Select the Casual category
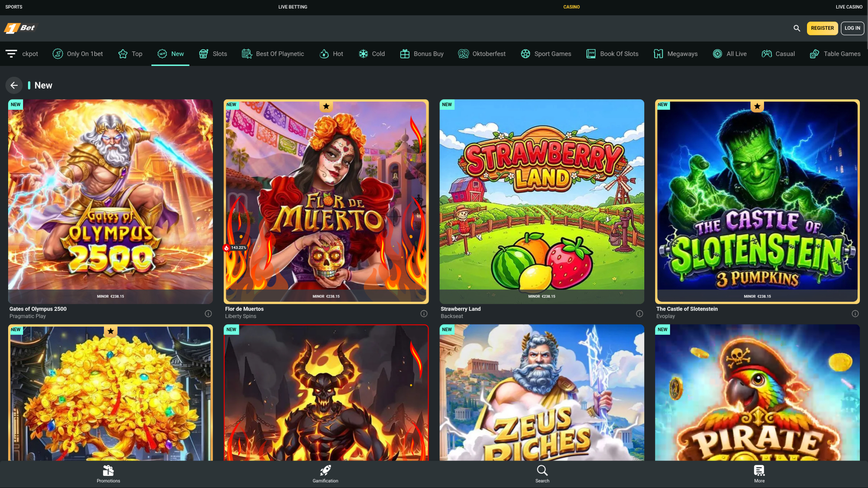The image size is (868, 488). pyautogui.click(x=778, y=54)
